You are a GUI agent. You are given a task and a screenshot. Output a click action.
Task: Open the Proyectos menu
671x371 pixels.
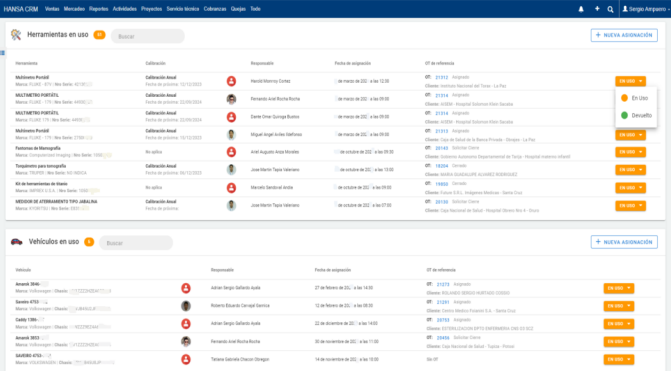(151, 9)
